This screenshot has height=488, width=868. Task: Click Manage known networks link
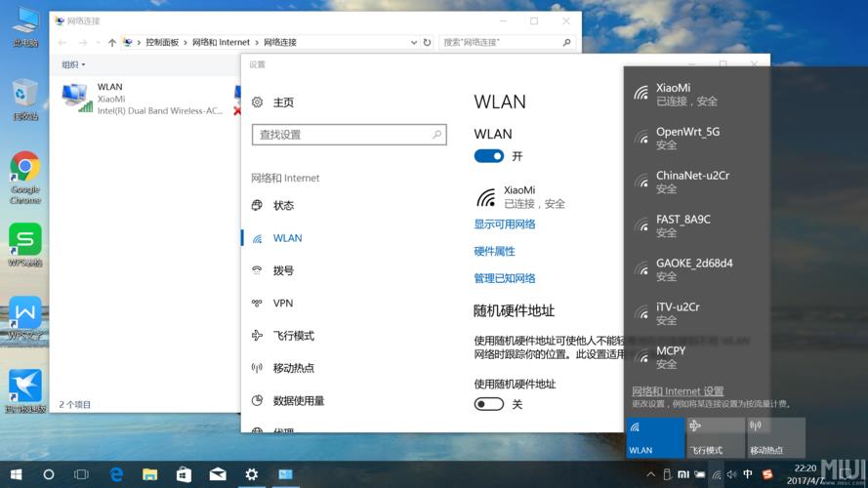click(x=505, y=278)
